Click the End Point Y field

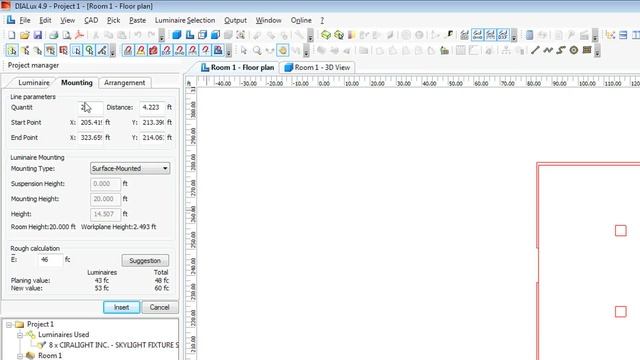[x=152, y=138]
